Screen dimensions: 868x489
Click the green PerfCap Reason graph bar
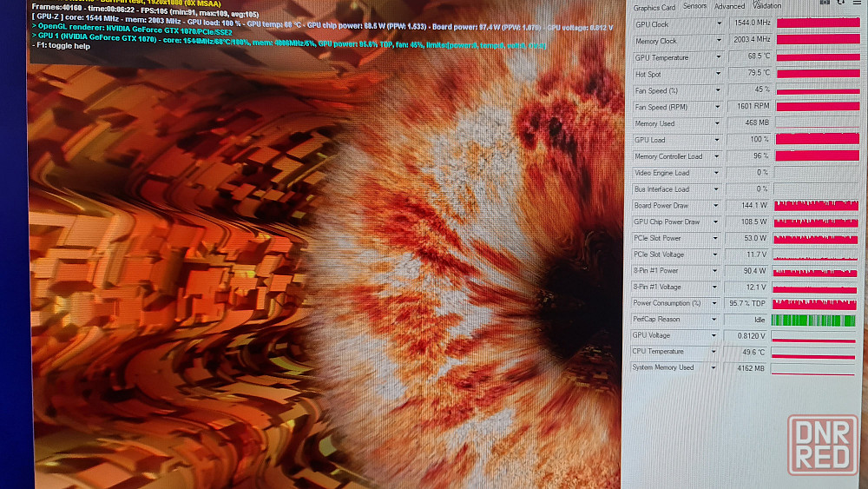(x=813, y=320)
